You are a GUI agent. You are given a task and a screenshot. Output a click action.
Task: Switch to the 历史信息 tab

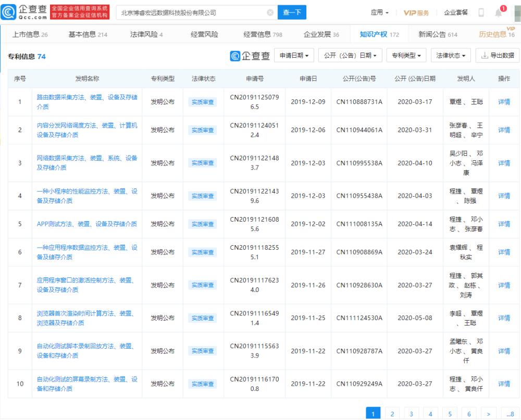coord(497,34)
